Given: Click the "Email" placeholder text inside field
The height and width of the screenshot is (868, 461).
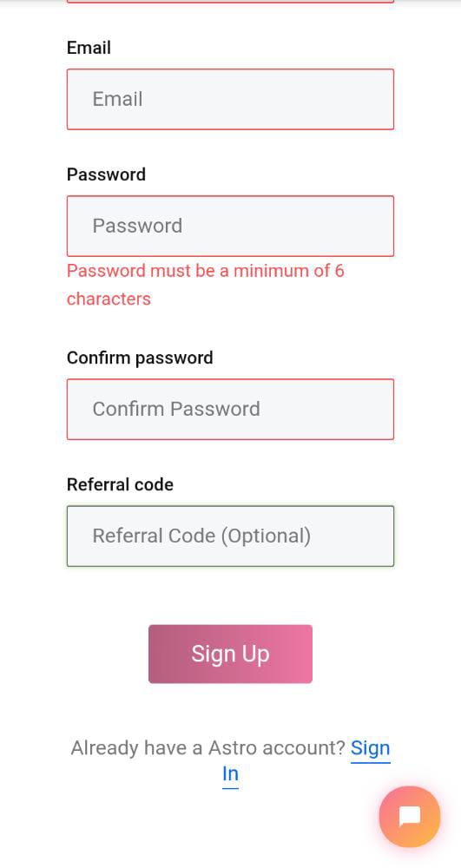Looking at the screenshot, I should tap(117, 99).
